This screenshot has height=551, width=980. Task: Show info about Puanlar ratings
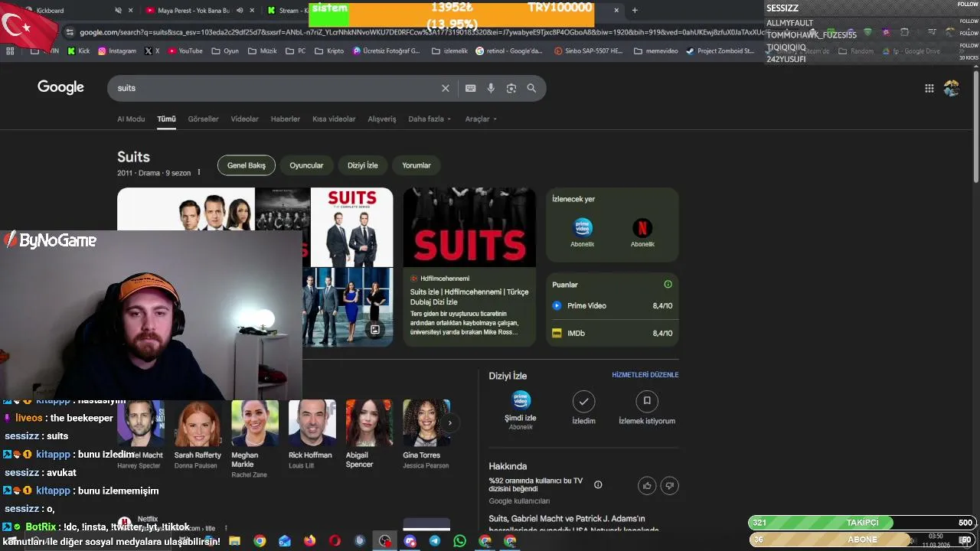(x=668, y=285)
